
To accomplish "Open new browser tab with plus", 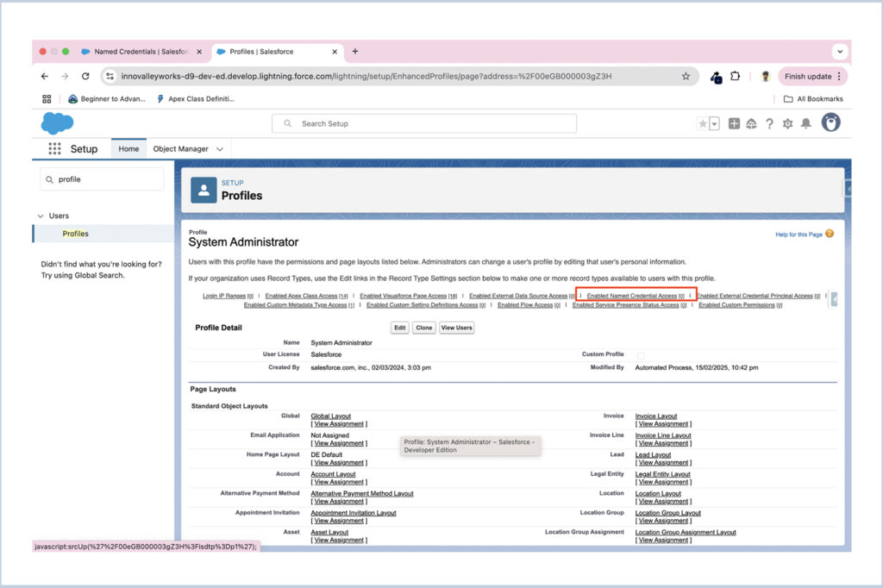I will pyautogui.click(x=354, y=51).
